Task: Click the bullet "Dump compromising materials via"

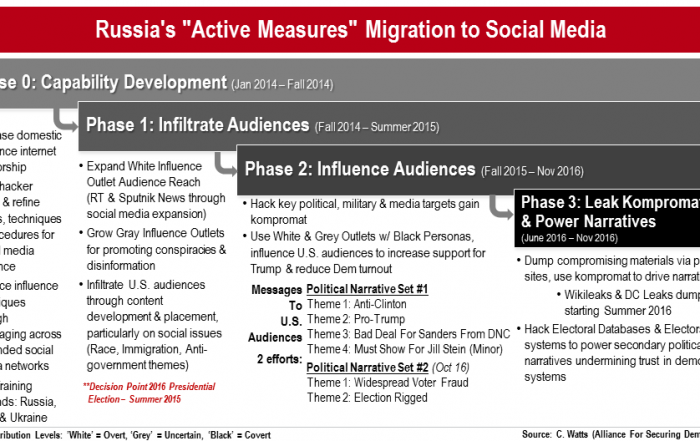Action: [608, 261]
